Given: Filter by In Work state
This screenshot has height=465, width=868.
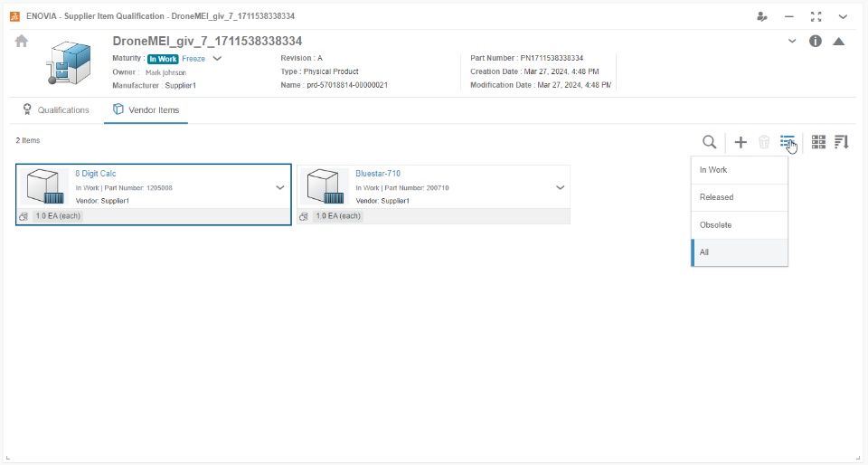Looking at the screenshot, I should [x=740, y=170].
